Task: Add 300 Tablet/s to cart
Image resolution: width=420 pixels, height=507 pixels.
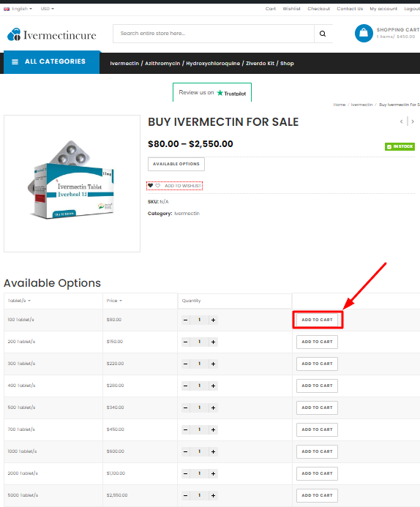Action: pos(317,364)
